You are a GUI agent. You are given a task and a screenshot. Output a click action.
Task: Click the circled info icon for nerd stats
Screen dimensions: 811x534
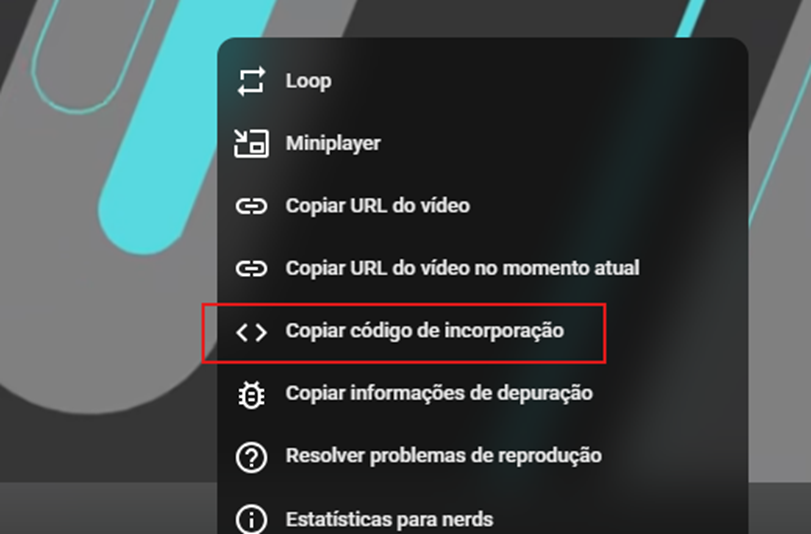pos(251,519)
